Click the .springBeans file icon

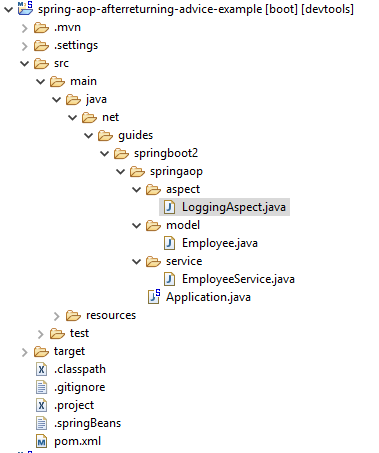click(41, 423)
